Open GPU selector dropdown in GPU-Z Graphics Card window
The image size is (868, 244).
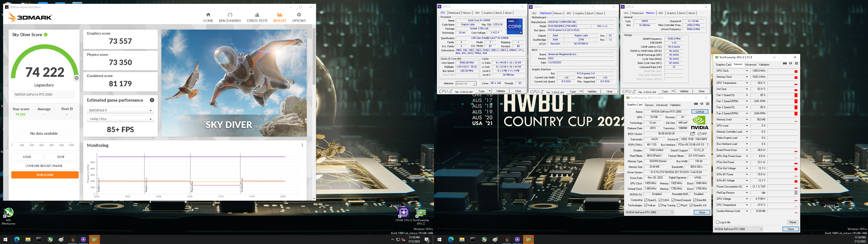(649, 212)
